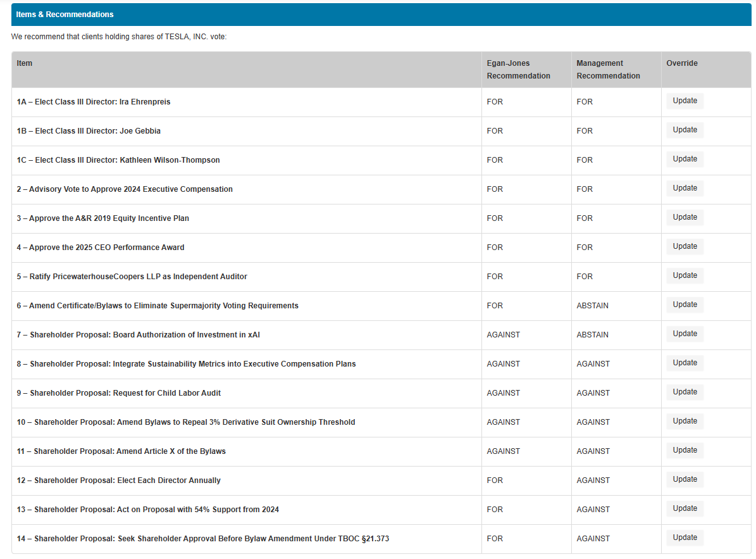Screen dimensions: 756x559
Task: Click Update for item 14 TBOC §21.373
Action: (x=685, y=537)
